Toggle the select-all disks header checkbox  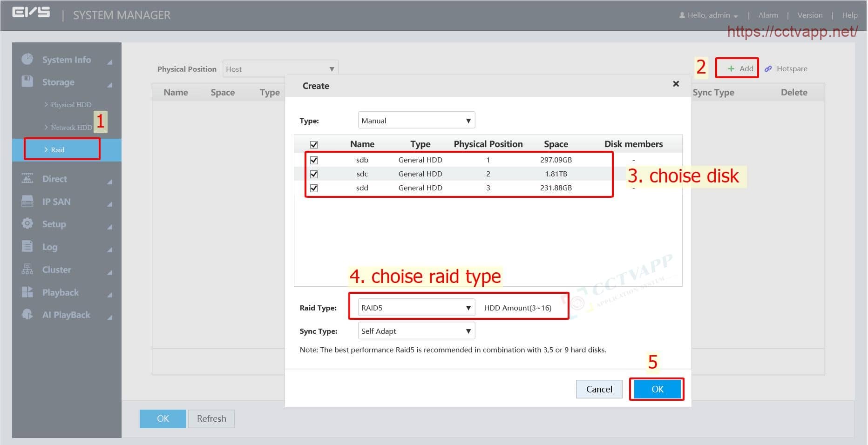pyautogui.click(x=314, y=145)
